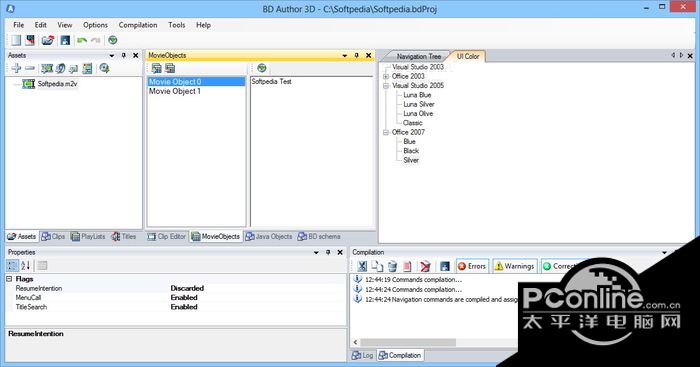Open the MovieObjects panel dropdown arrow
Viewport: 700px width, 367px height.
point(345,56)
